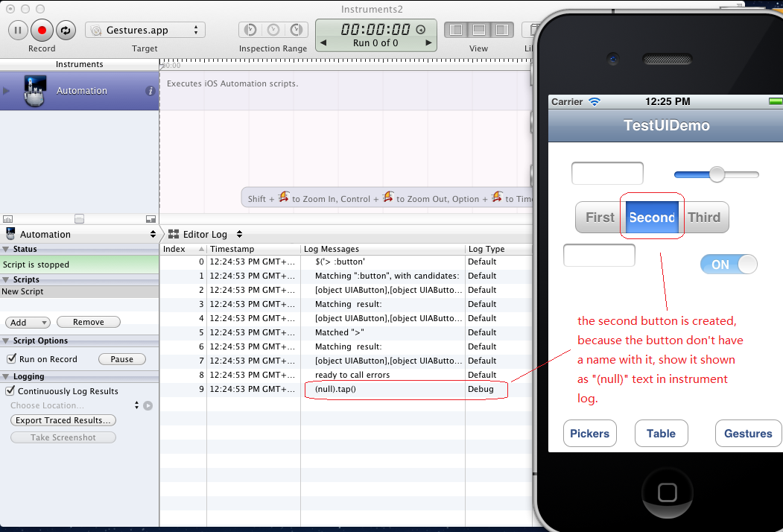
Task: Click the Automation instrument icon
Action: click(x=35, y=91)
